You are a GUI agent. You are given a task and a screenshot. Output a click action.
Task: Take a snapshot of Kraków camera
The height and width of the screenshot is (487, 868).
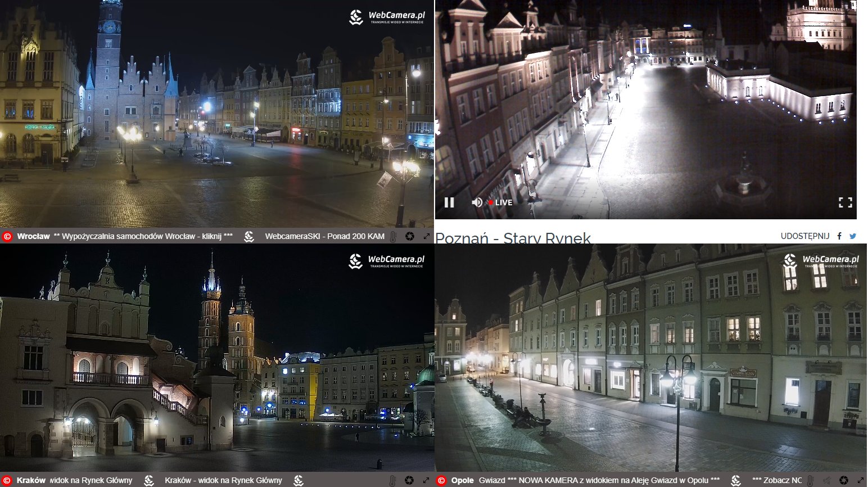click(409, 481)
